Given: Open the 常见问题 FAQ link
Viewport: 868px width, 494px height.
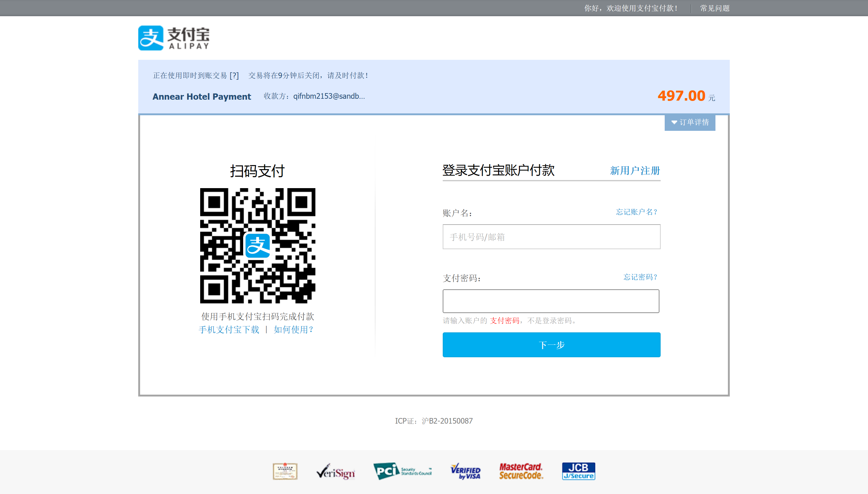Looking at the screenshot, I should [x=715, y=8].
